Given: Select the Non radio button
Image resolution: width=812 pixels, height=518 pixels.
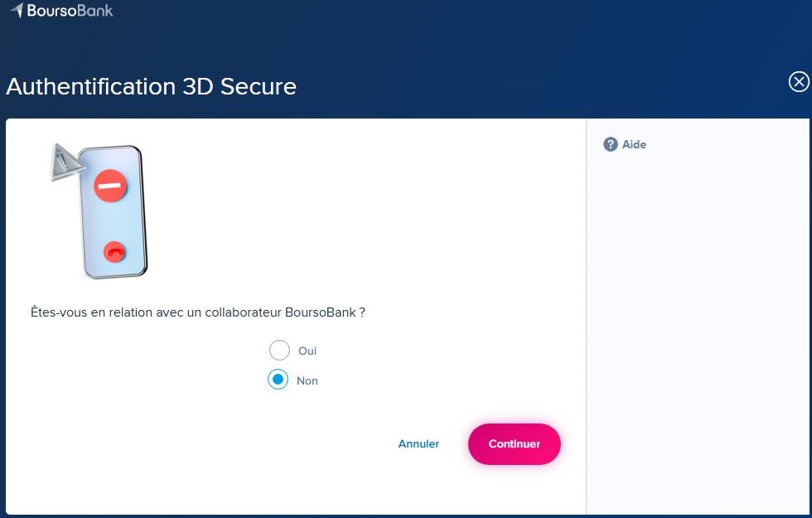Looking at the screenshot, I should [x=278, y=380].
